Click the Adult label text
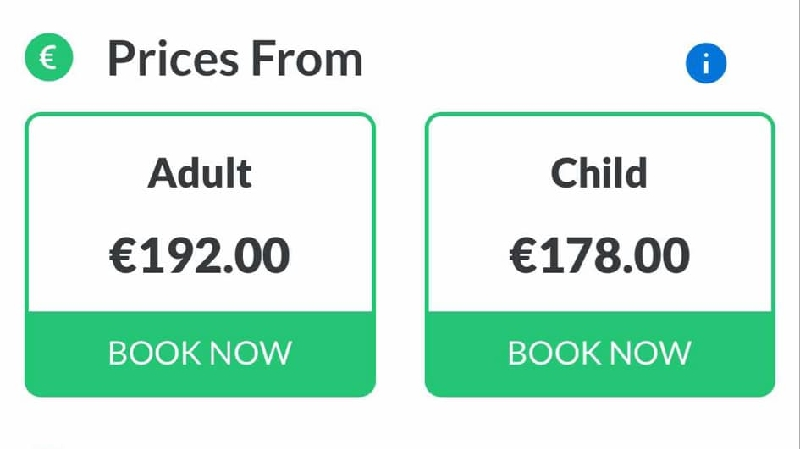 [199, 173]
